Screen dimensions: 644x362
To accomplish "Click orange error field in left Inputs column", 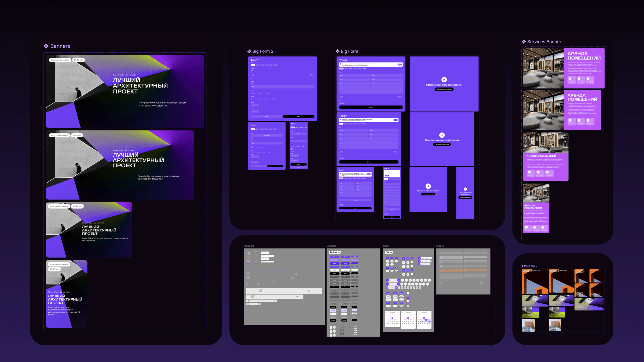I will pyautogui.click(x=451, y=270).
